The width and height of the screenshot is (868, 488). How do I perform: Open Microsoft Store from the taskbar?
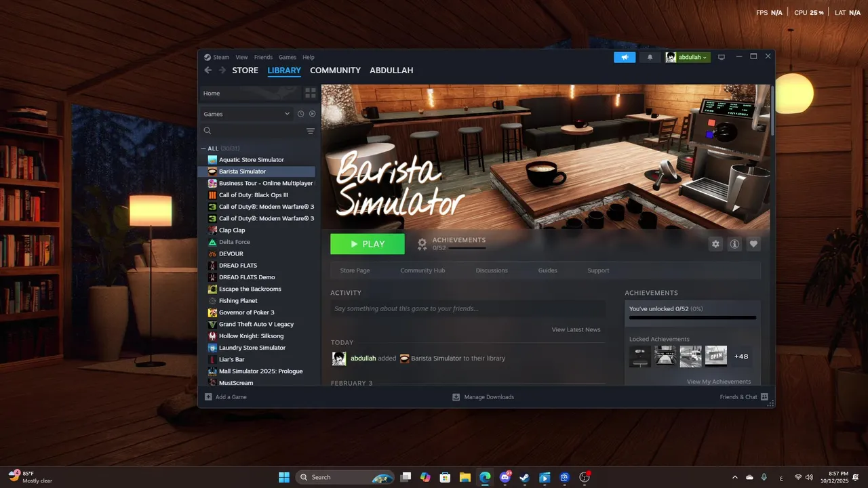tap(445, 477)
